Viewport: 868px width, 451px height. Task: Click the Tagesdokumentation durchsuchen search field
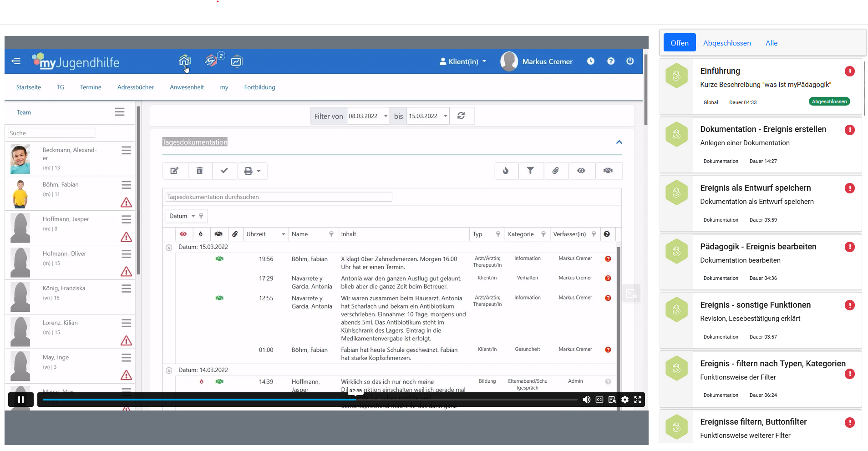279,197
